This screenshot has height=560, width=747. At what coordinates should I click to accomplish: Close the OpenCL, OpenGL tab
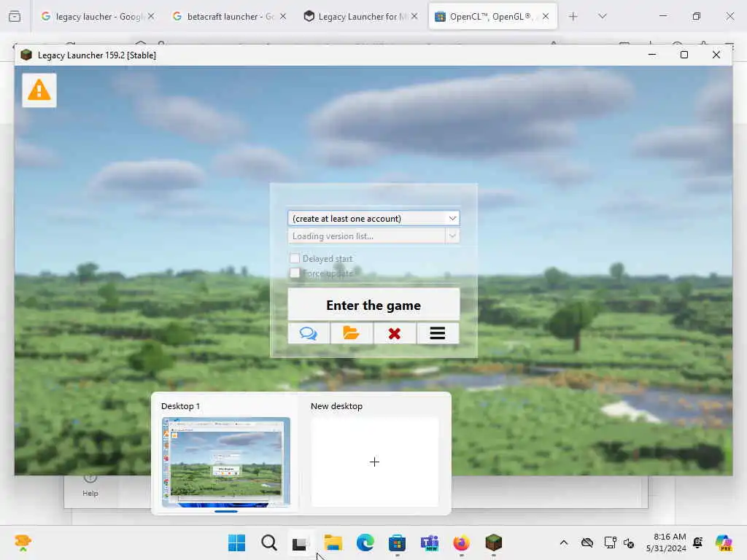click(x=546, y=16)
